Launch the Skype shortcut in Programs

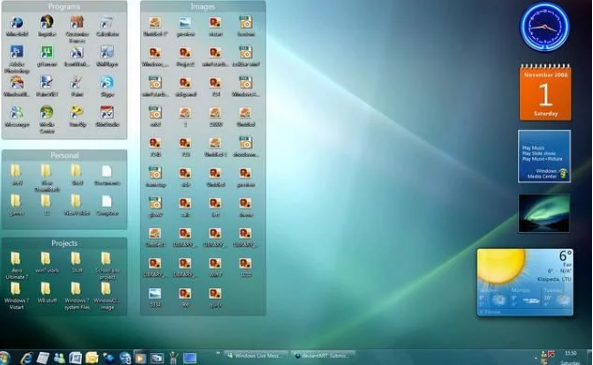tap(107, 86)
